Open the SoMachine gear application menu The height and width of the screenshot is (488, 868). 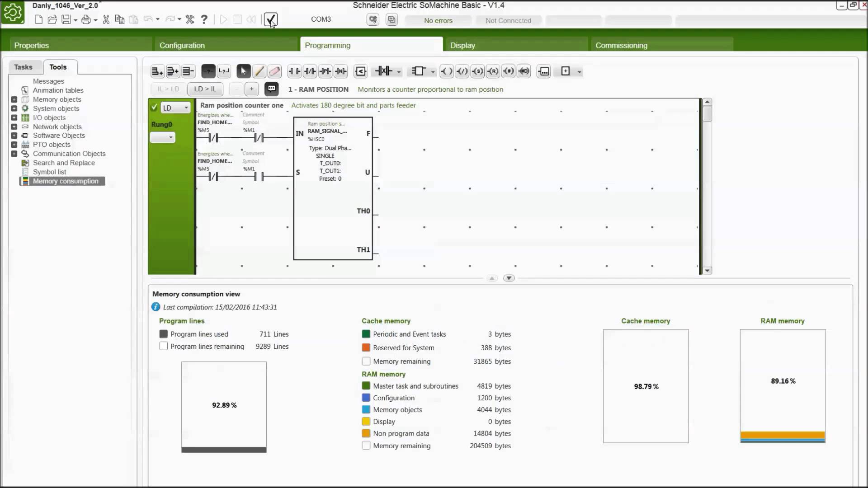pyautogui.click(x=13, y=13)
